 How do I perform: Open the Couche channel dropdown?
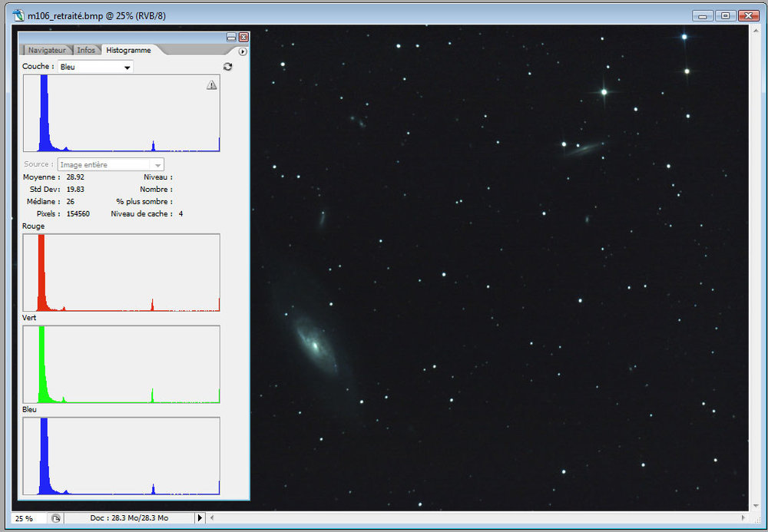(x=96, y=67)
